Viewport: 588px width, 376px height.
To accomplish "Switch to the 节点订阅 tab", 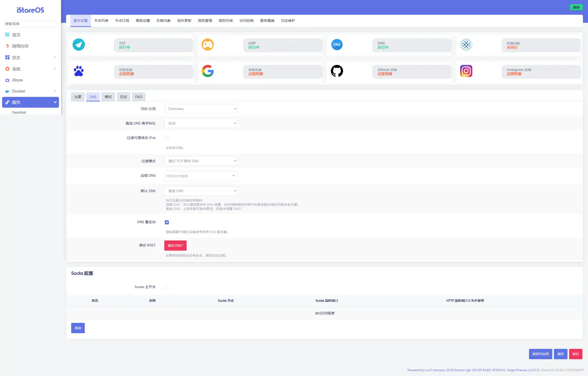I will click(x=122, y=21).
